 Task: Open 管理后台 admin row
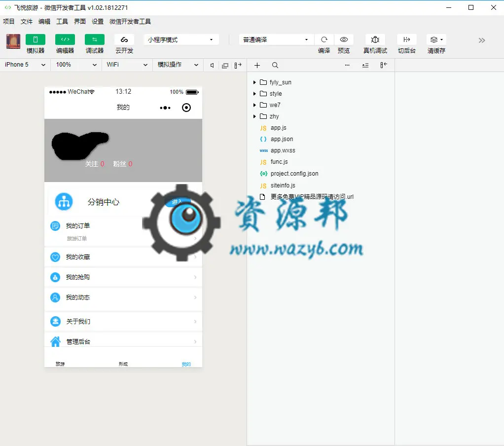(x=123, y=341)
